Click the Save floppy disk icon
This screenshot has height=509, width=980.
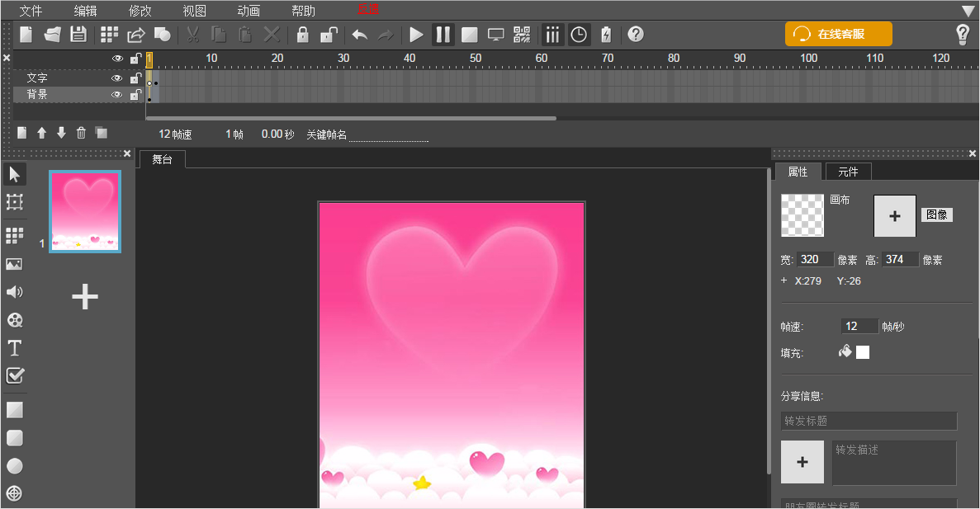pyautogui.click(x=78, y=35)
